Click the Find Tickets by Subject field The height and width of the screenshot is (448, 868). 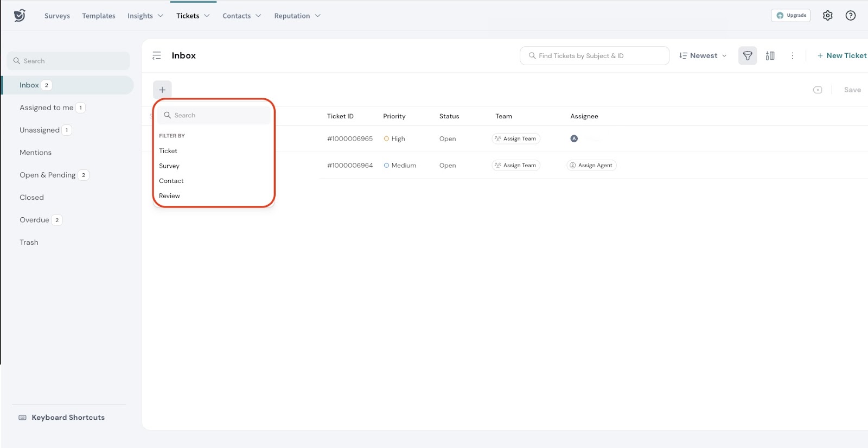click(594, 55)
